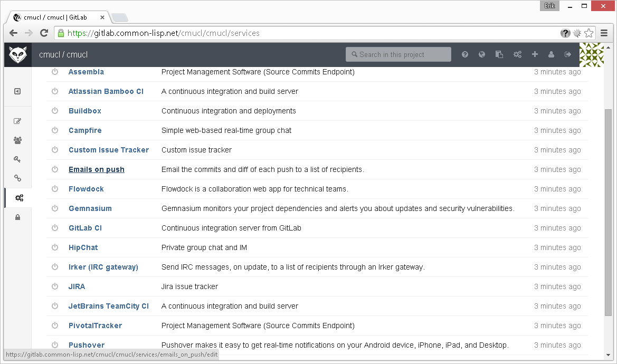
Task: Click the sign out arrow icon
Action: click(x=568, y=54)
